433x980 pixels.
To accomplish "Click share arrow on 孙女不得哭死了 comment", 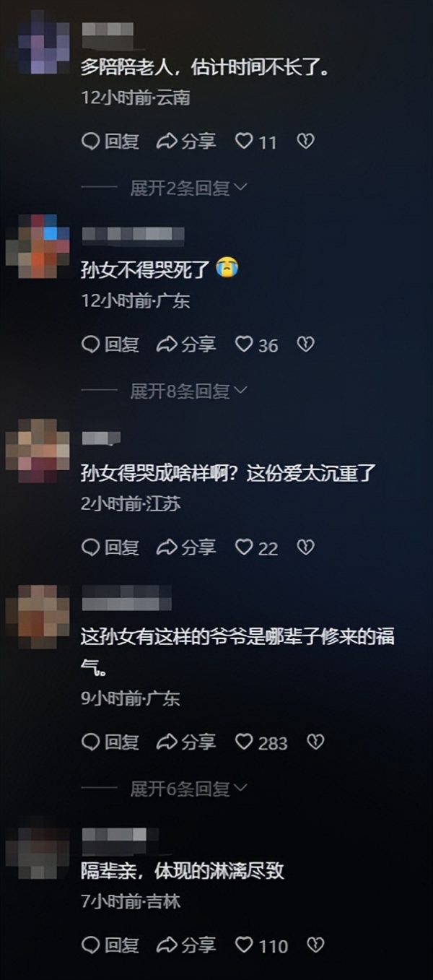I will coord(186,344).
